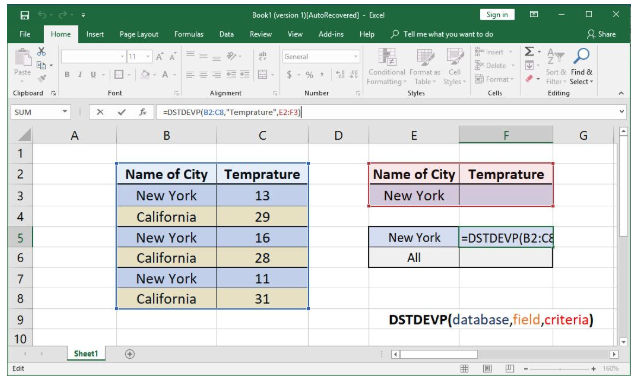
Task: Click the Font Color A icon
Action: (x=165, y=74)
